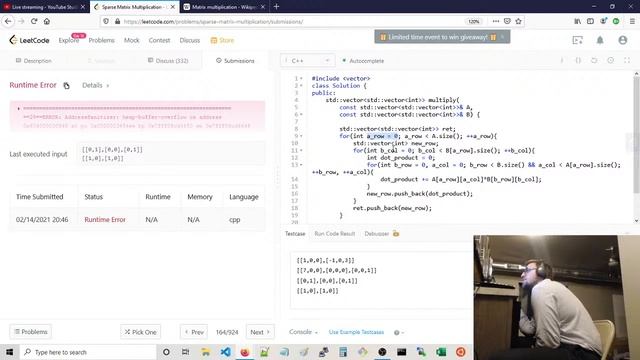Viewport: 640px width, 360px height.
Task: Expand the Console panel
Action: click(303, 332)
